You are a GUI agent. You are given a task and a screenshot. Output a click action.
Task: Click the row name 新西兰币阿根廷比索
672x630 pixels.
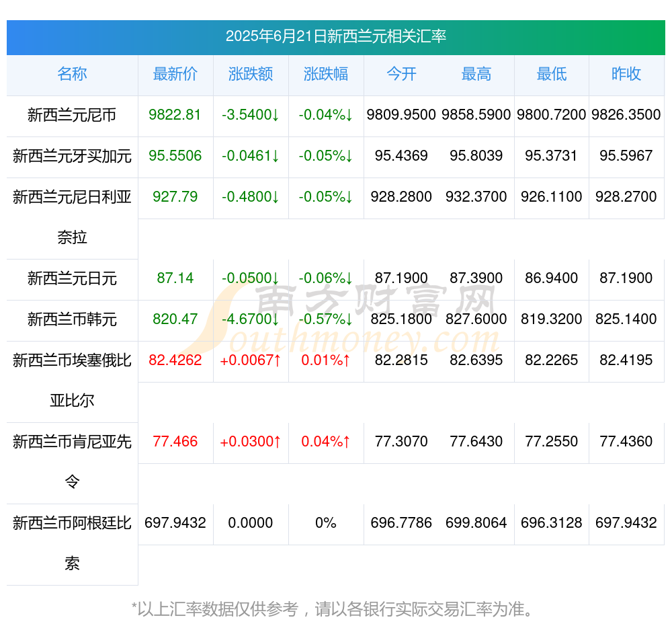point(72,543)
